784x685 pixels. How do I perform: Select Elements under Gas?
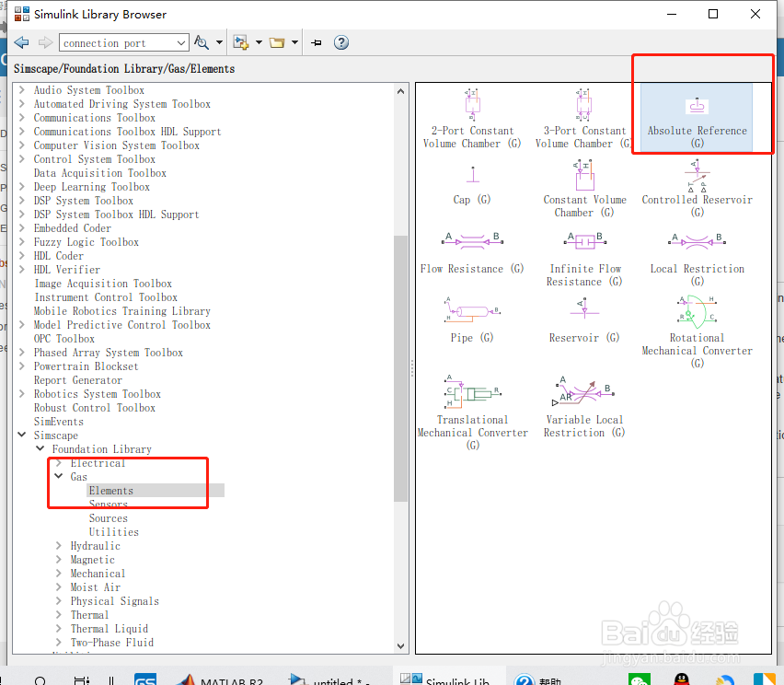(111, 491)
